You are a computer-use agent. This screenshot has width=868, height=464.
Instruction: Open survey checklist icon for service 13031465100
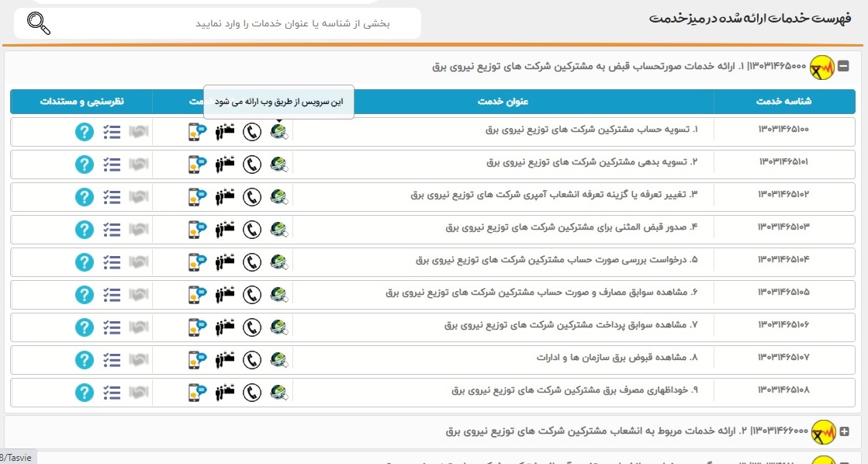[x=112, y=132]
